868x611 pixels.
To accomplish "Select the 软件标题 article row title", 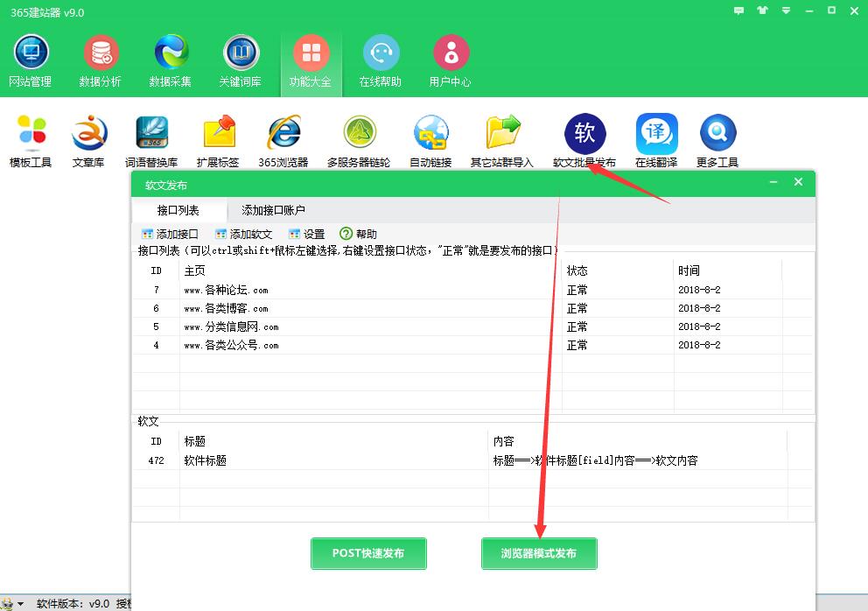I will 206,460.
